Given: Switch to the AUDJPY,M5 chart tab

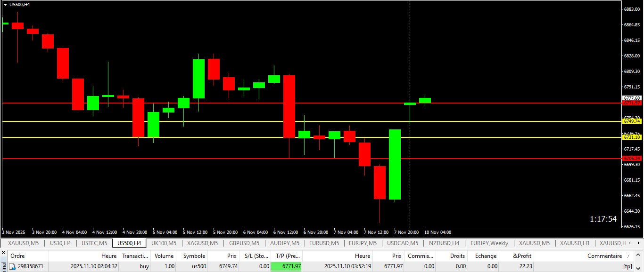Looking at the screenshot, I should (x=285, y=243).
